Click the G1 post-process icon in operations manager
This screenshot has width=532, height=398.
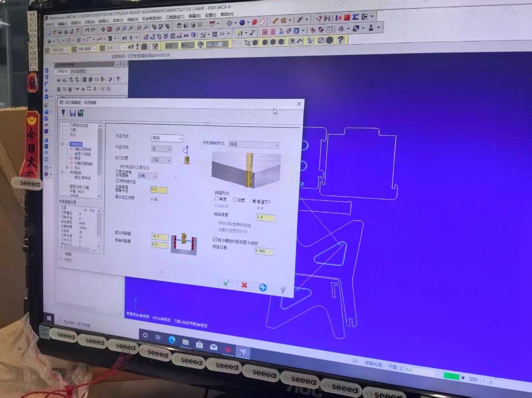97,80
